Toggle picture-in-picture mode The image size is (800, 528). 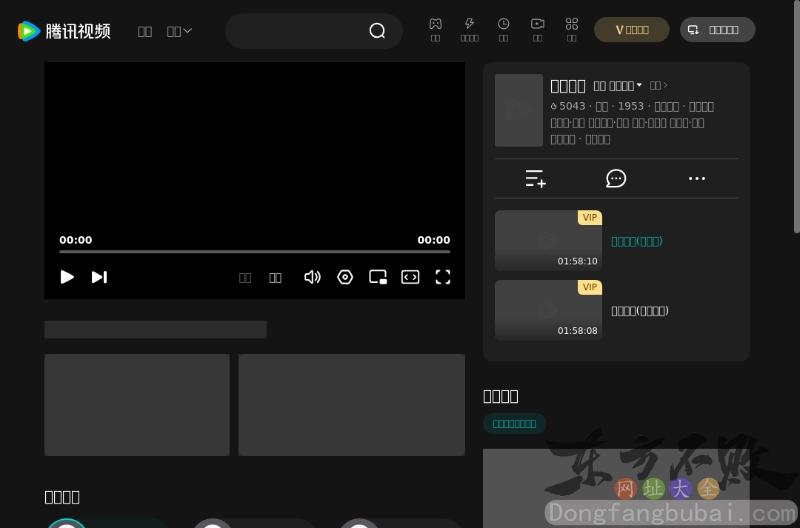tap(378, 277)
